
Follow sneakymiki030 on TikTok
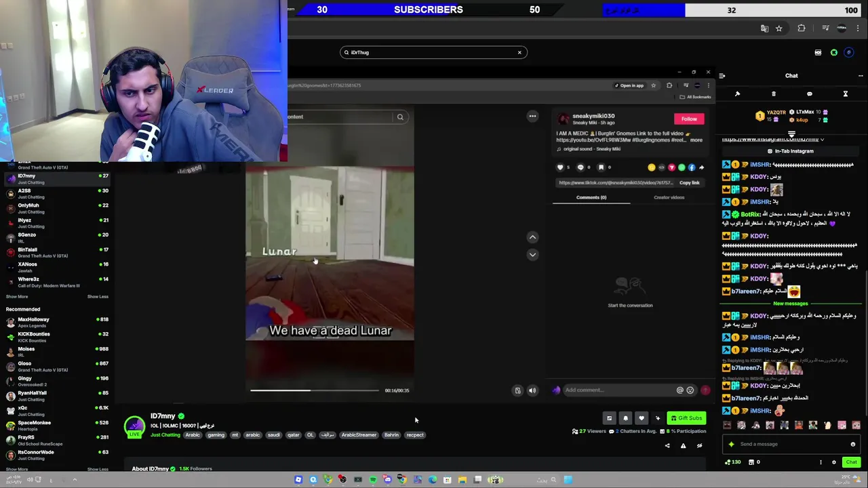click(689, 119)
